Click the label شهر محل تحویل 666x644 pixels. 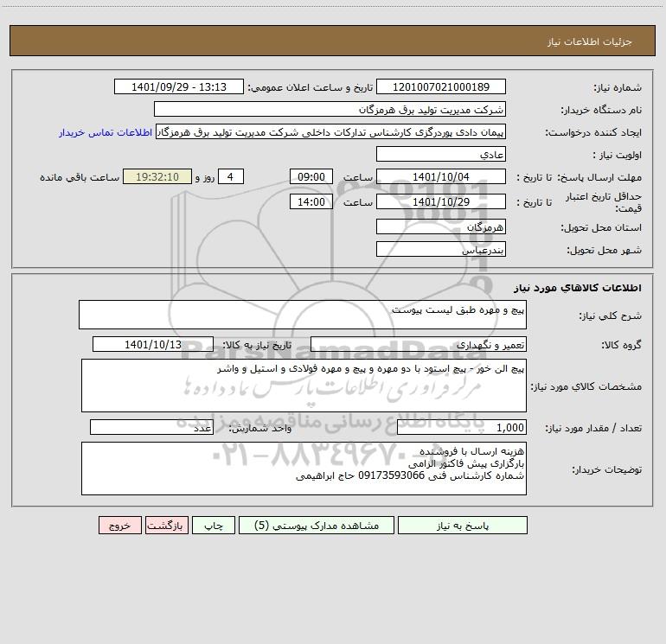coord(604,250)
